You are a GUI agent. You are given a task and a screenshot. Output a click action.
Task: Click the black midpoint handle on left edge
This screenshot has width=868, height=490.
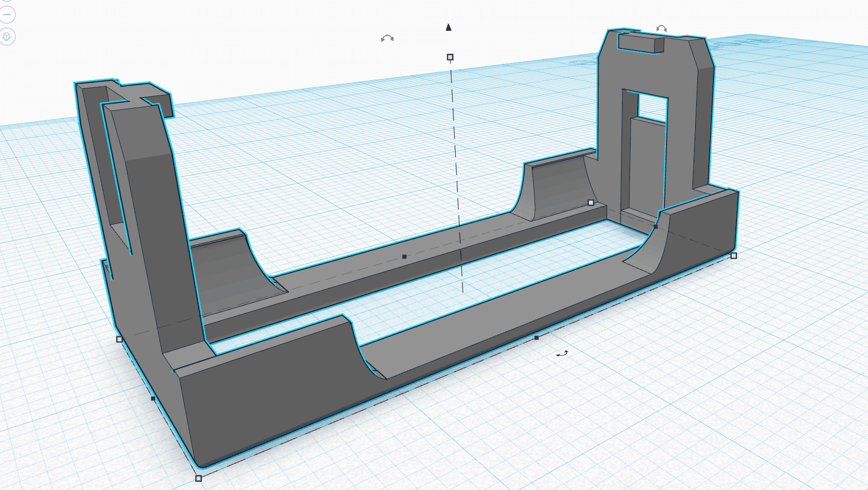tap(153, 399)
